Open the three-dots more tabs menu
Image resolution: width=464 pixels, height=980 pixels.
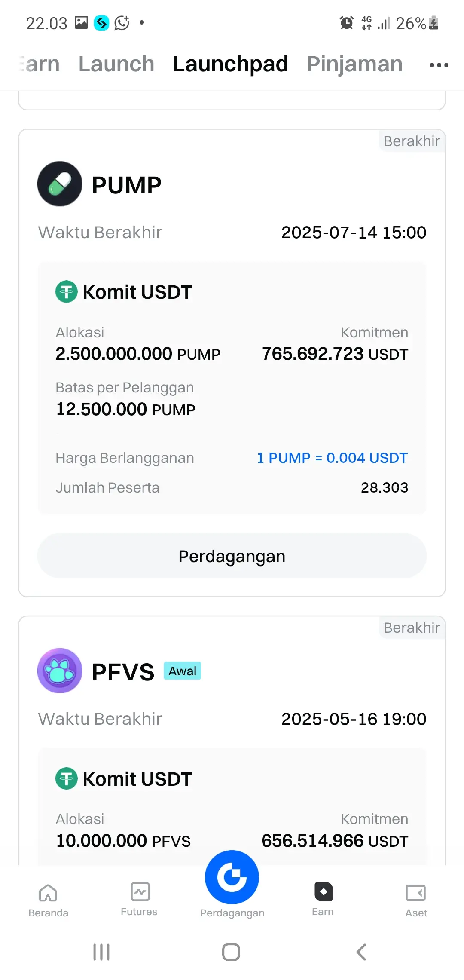pyautogui.click(x=439, y=65)
